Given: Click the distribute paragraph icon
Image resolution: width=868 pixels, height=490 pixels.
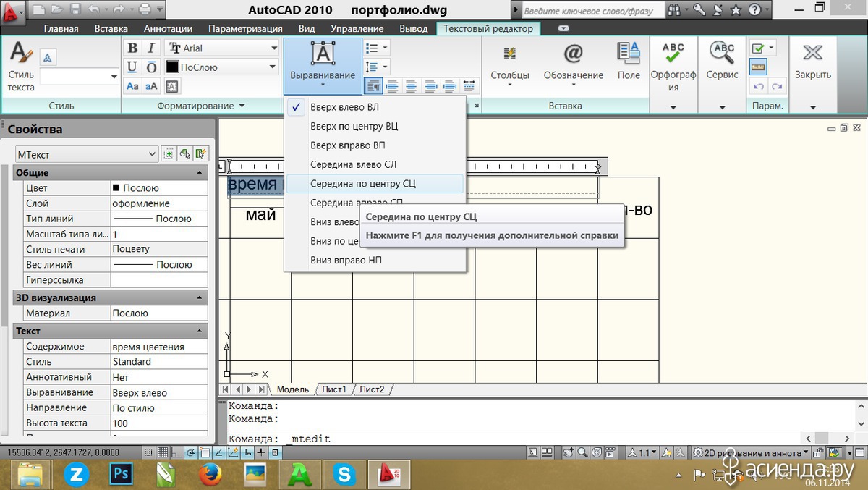Looking at the screenshot, I should (469, 86).
